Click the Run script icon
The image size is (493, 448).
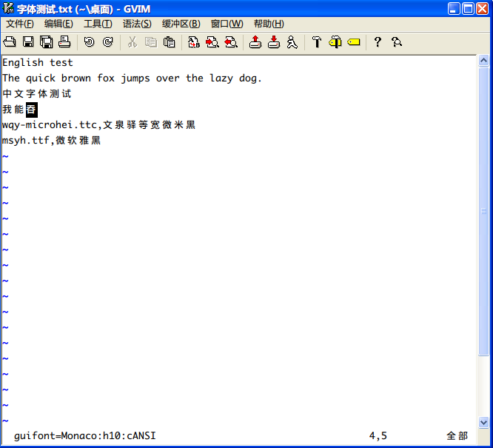(292, 42)
